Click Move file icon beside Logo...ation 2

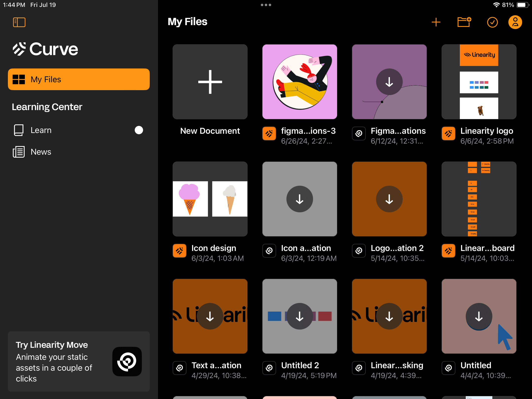click(x=359, y=251)
